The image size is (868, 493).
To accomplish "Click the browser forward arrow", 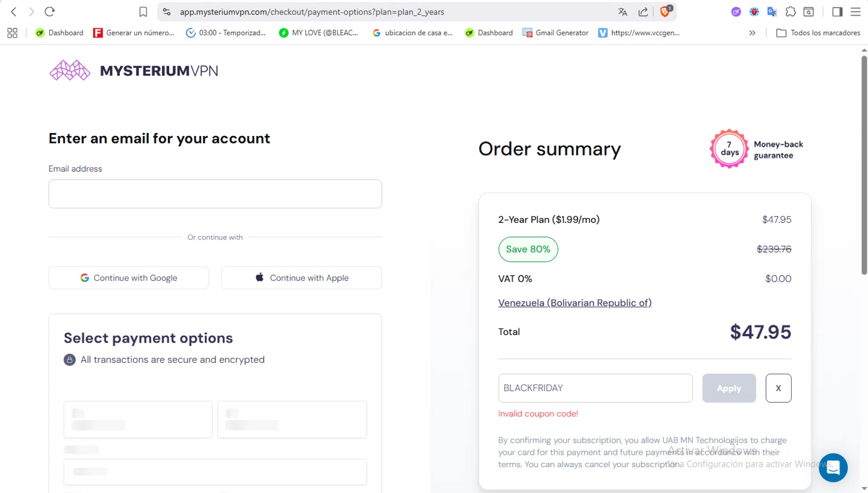I will (x=31, y=12).
